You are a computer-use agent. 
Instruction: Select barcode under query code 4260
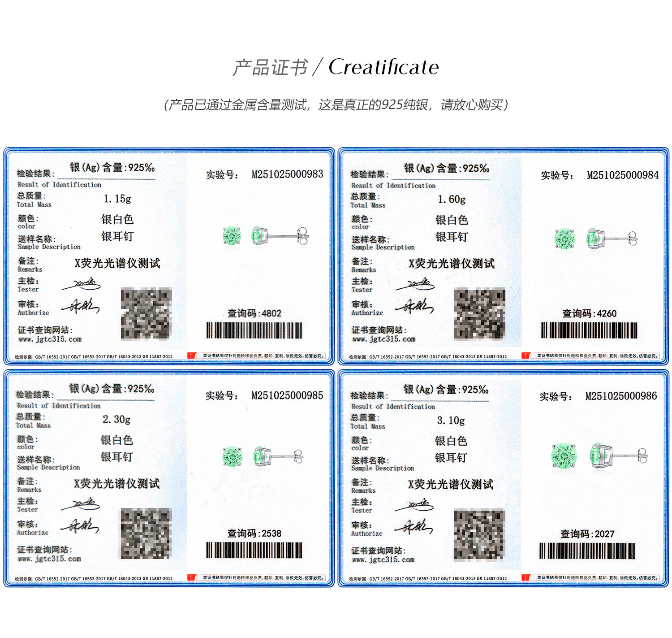(x=589, y=330)
